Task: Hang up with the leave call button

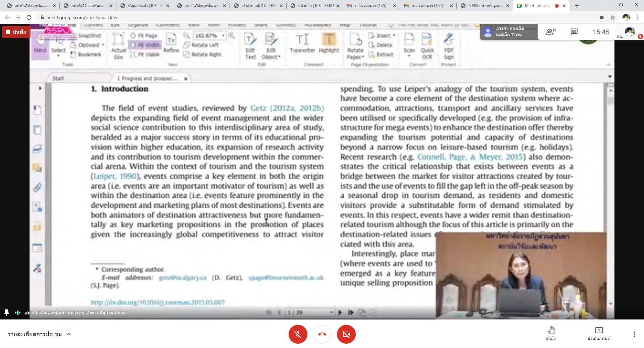Action: tap(322, 334)
